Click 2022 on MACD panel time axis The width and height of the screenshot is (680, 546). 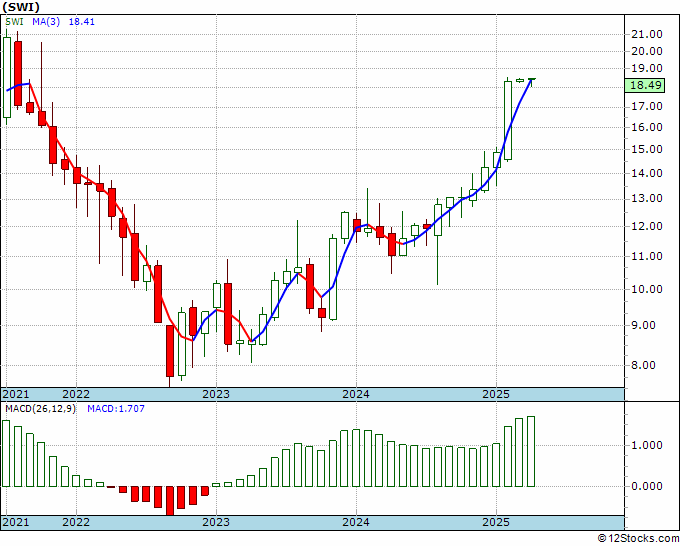click(x=76, y=522)
